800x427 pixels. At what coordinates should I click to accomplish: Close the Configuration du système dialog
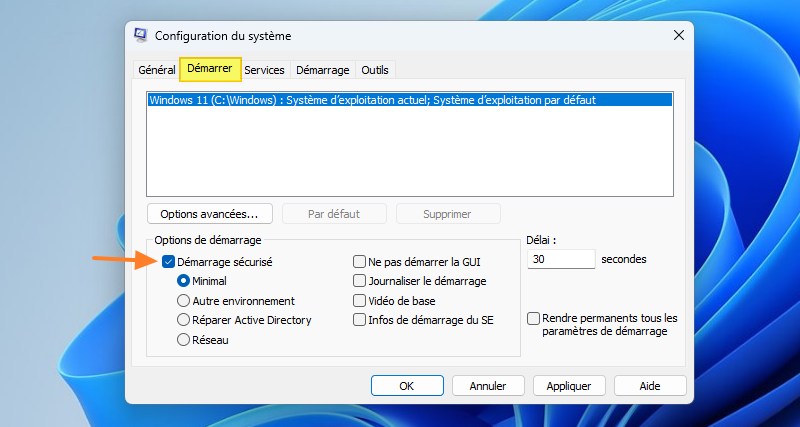pos(679,35)
